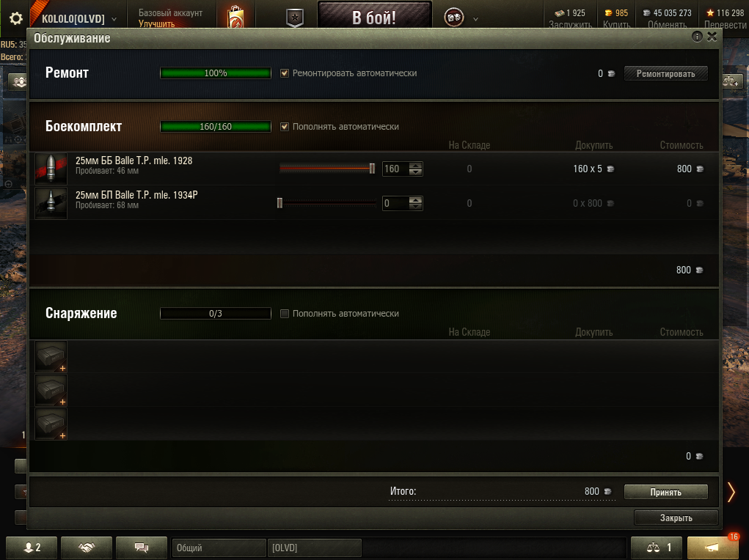This screenshot has width=749, height=560.
Task: Open the [OLVD] clan chat tab
Action: tap(315, 548)
